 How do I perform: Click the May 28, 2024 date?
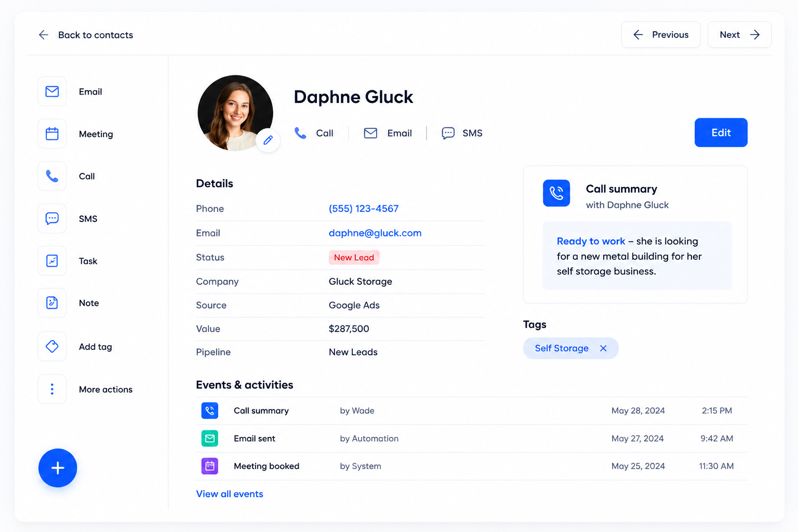(638, 410)
